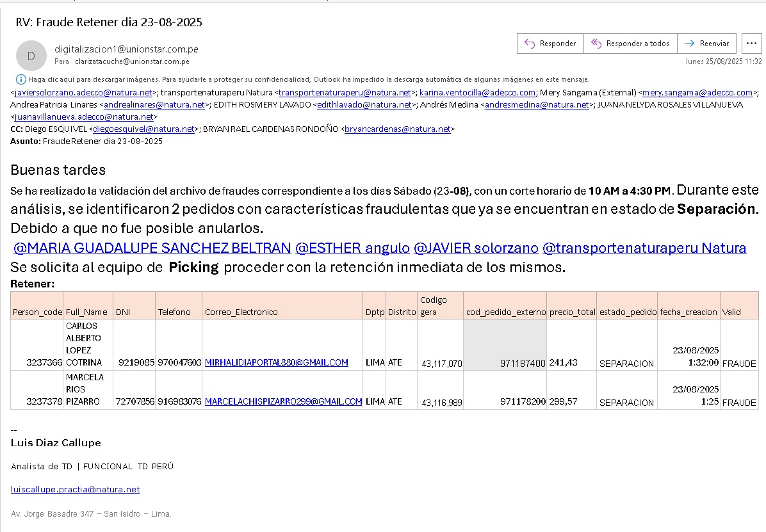
Task: Click the info icon beside download images notice
Action: pyautogui.click(x=21, y=79)
